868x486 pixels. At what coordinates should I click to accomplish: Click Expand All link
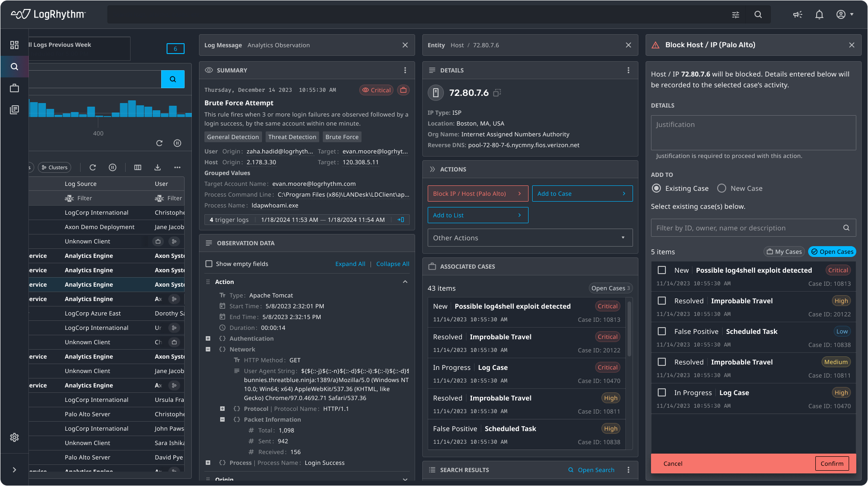tap(350, 264)
